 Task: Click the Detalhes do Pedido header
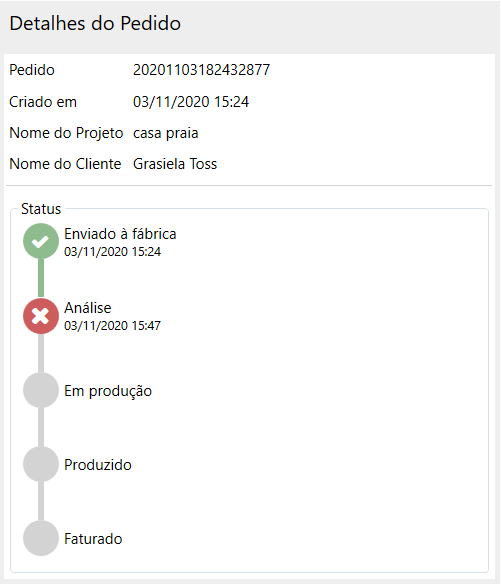coord(95,24)
